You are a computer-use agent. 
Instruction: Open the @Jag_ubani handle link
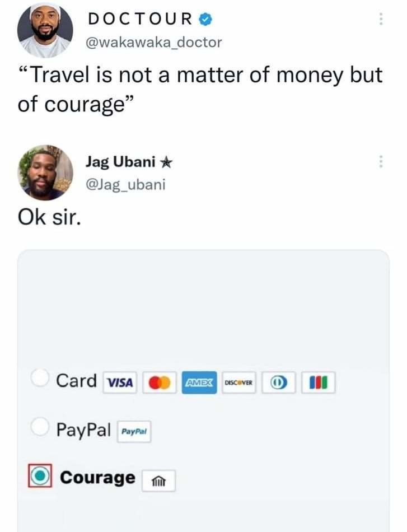pos(125,185)
